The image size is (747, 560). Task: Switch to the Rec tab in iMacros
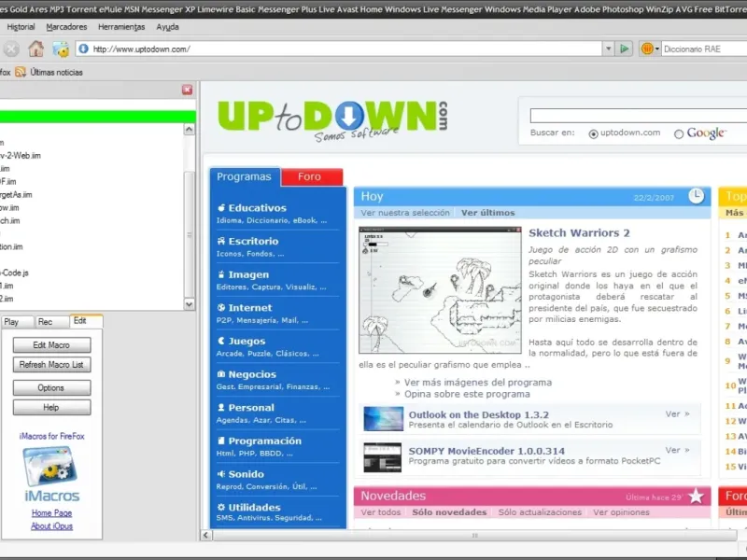click(x=51, y=322)
